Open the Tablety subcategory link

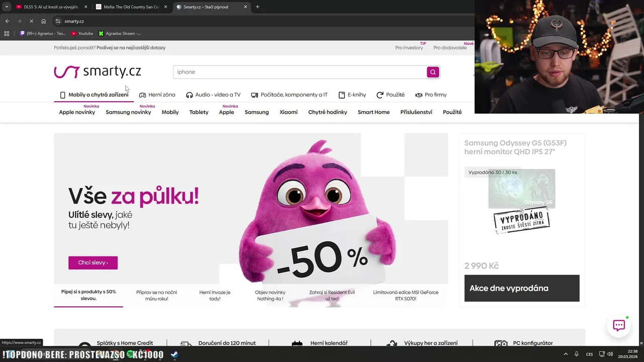(x=199, y=112)
